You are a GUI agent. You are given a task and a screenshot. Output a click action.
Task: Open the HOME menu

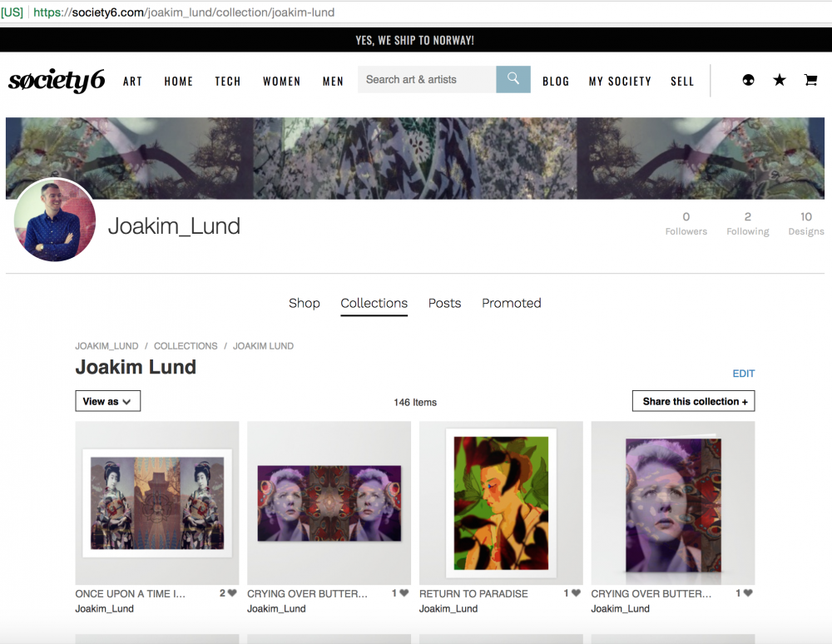pos(178,82)
